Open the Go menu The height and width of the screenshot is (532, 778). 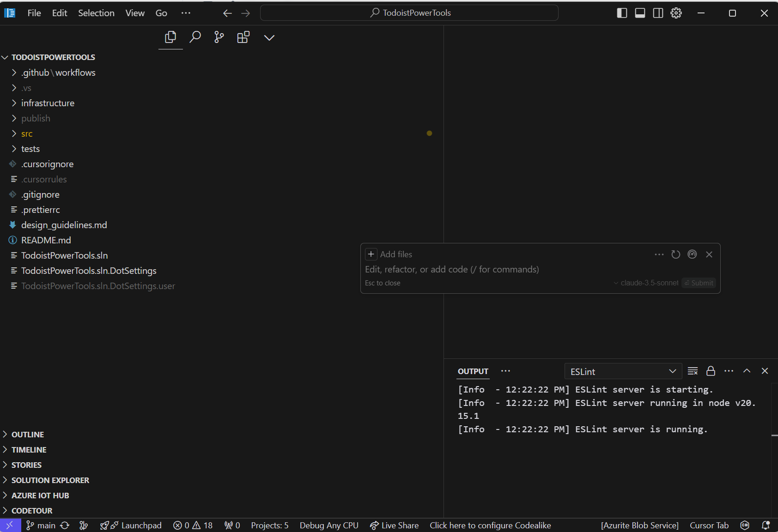tap(161, 13)
